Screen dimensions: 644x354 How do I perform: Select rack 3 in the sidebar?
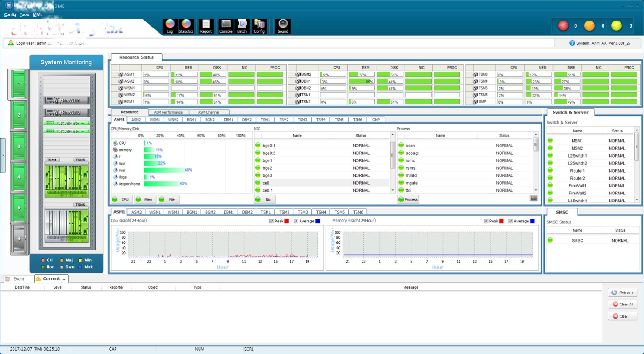tap(19, 146)
